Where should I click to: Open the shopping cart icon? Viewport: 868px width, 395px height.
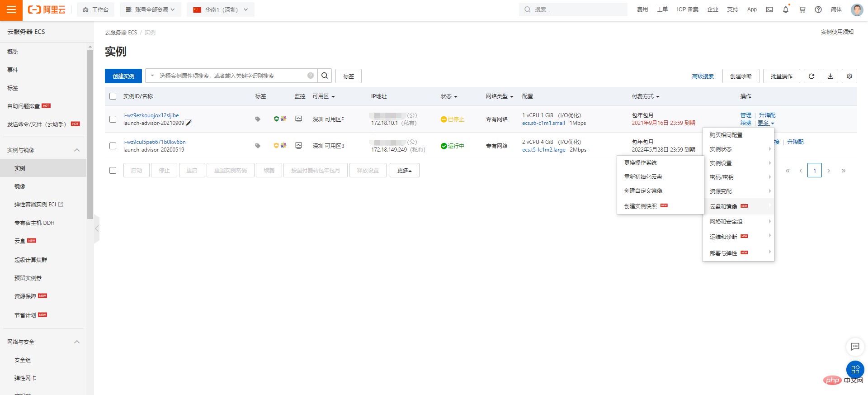(802, 10)
